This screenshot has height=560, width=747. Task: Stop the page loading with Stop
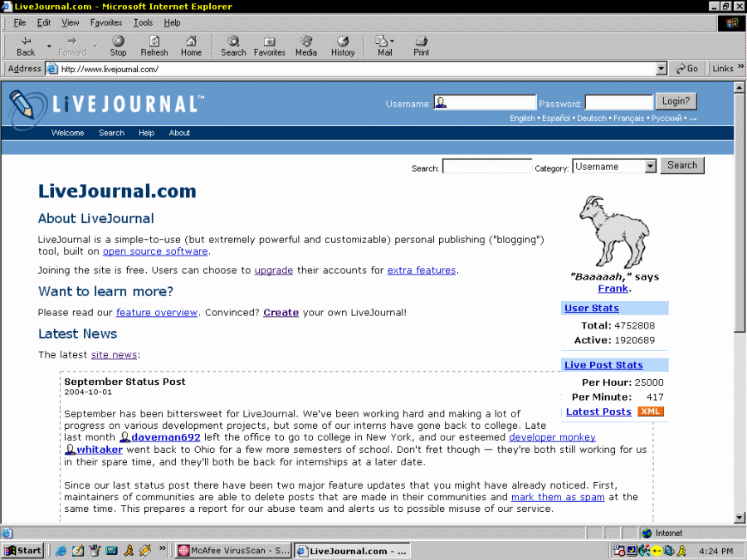(x=118, y=46)
